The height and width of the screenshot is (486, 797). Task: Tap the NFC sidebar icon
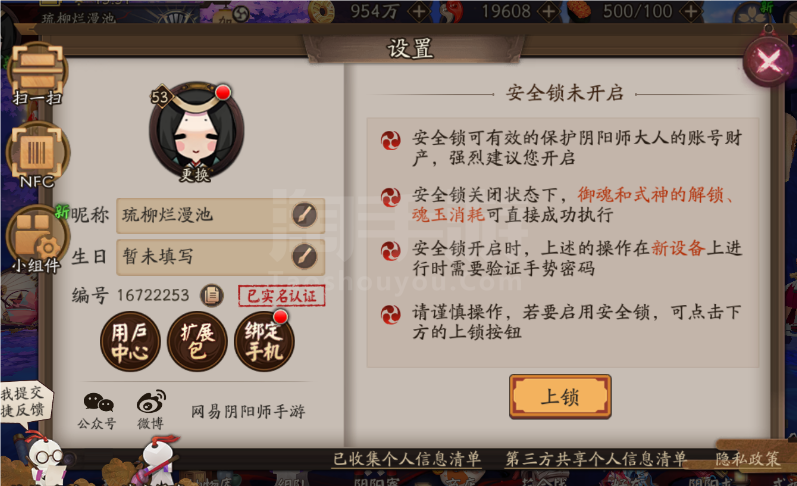coord(37,154)
